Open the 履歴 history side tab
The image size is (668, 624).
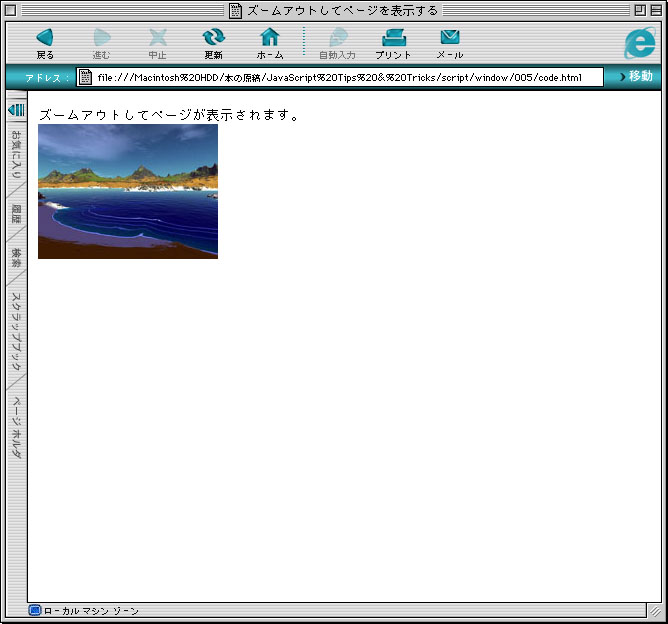(x=16, y=213)
